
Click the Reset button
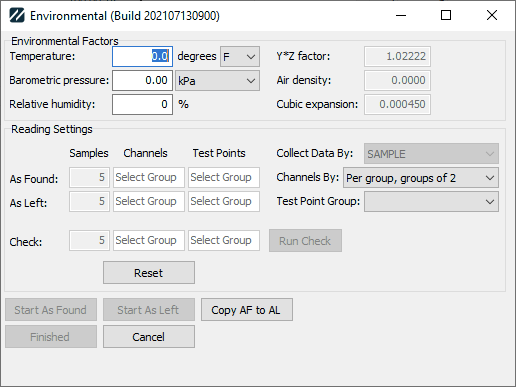149,273
